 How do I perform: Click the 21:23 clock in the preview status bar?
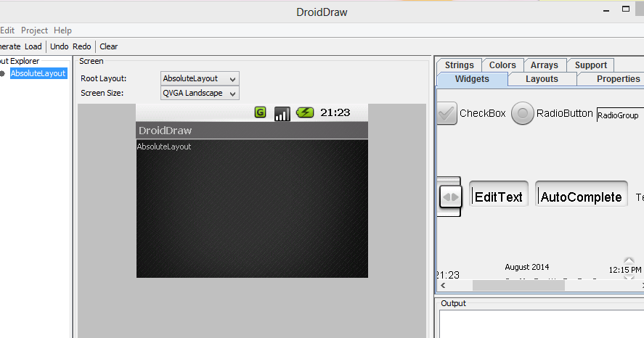click(x=335, y=112)
